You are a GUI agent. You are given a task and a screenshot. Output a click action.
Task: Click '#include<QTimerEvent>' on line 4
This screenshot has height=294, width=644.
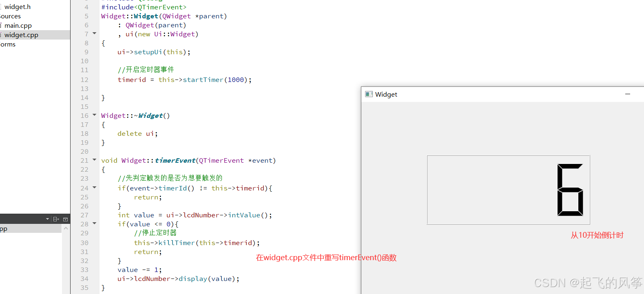(x=144, y=7)
